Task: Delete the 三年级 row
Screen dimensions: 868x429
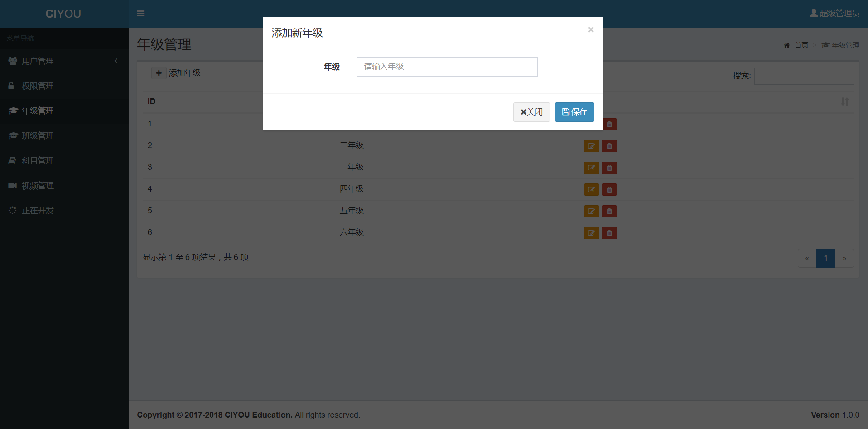Action: (609, 168)
